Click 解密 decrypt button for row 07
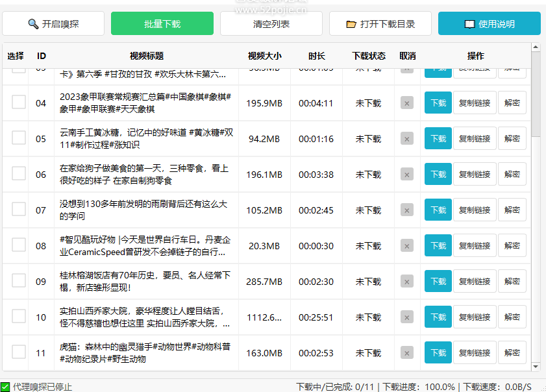546x392 pixels. pos(512,210)
